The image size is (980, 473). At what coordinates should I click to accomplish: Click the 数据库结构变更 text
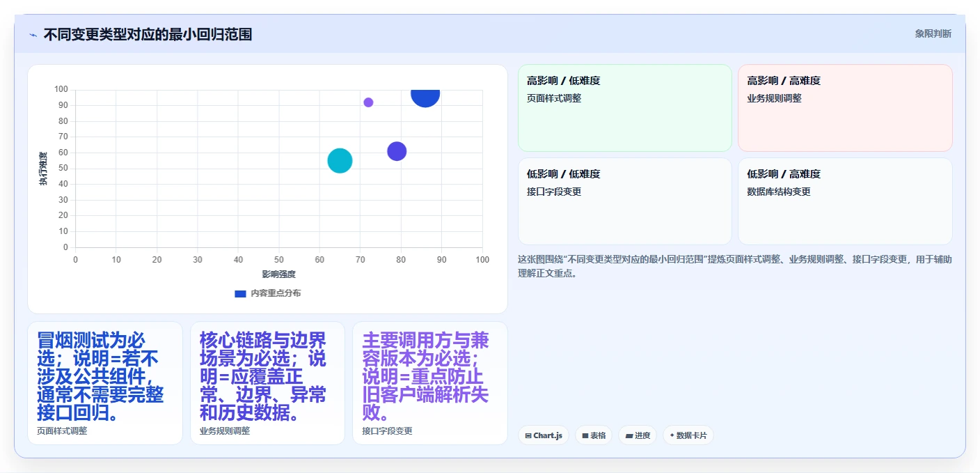pyautogui.click(x=779, y=192)
